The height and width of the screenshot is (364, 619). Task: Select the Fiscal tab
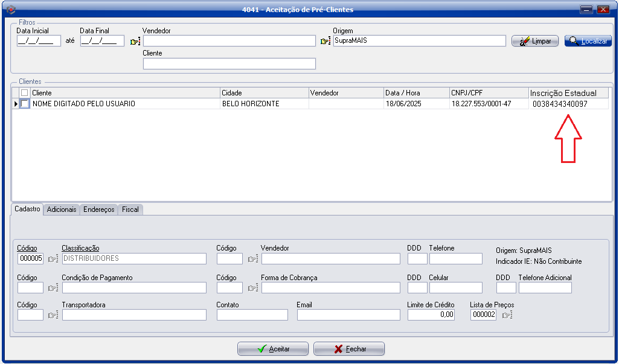click(x=130, y=209)
